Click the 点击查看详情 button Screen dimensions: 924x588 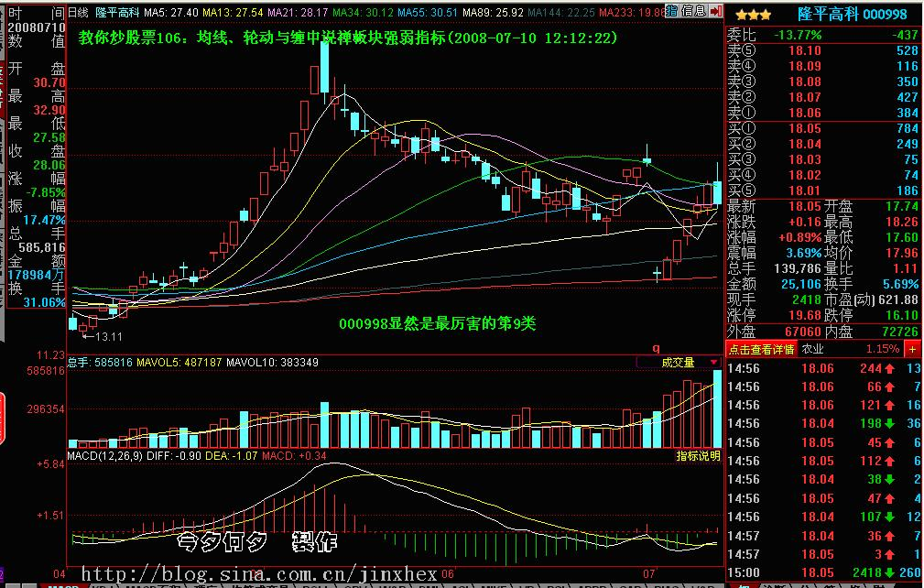[760, 349]
